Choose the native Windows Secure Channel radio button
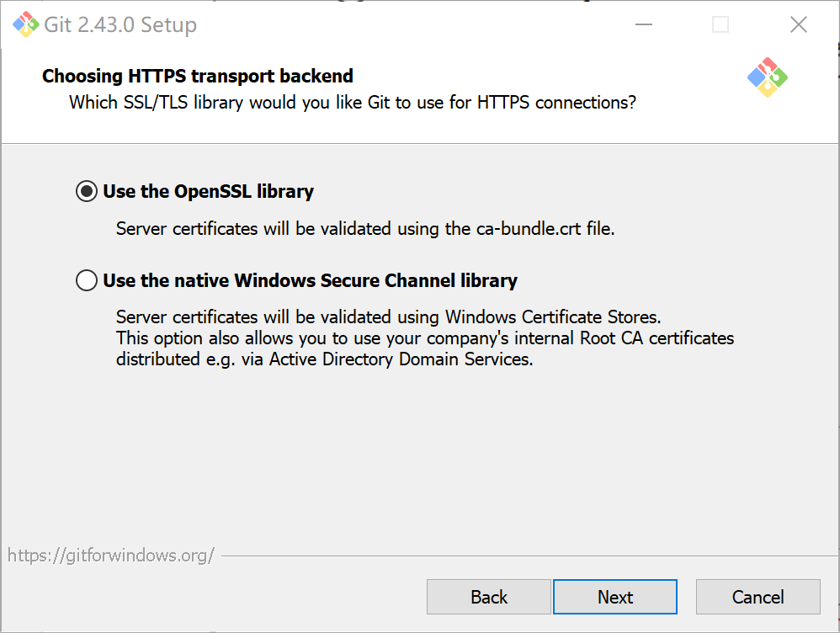The image size is (840, 633). pos(87,280)
